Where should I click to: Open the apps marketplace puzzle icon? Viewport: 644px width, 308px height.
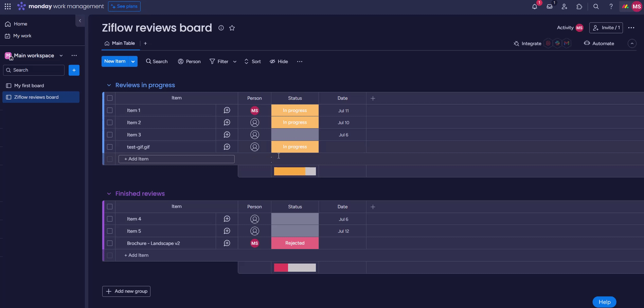pos(579,6)
